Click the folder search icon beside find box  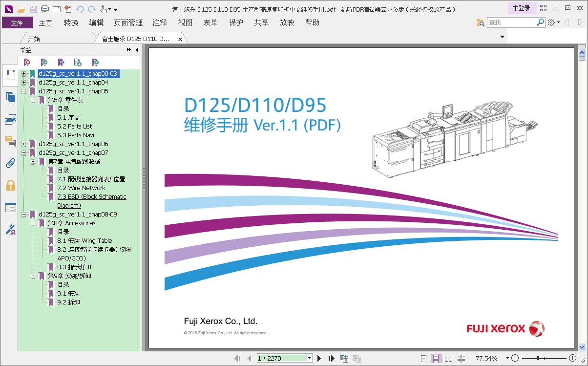(x=481, y=22)
